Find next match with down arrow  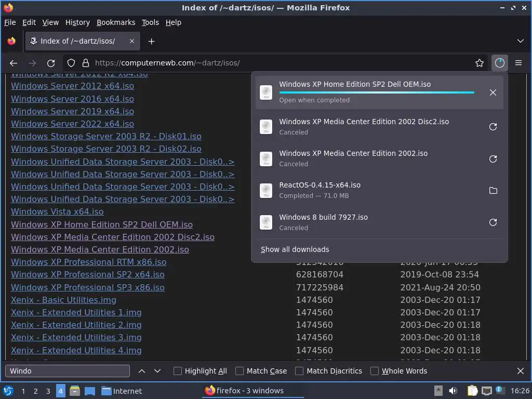[x=157, y=371]
